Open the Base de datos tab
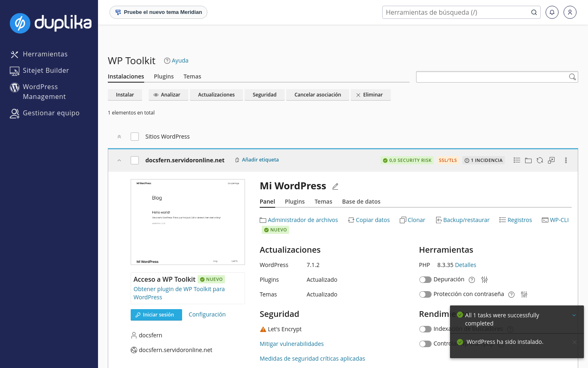The image size is (588, 368). [x=361, y=202]
